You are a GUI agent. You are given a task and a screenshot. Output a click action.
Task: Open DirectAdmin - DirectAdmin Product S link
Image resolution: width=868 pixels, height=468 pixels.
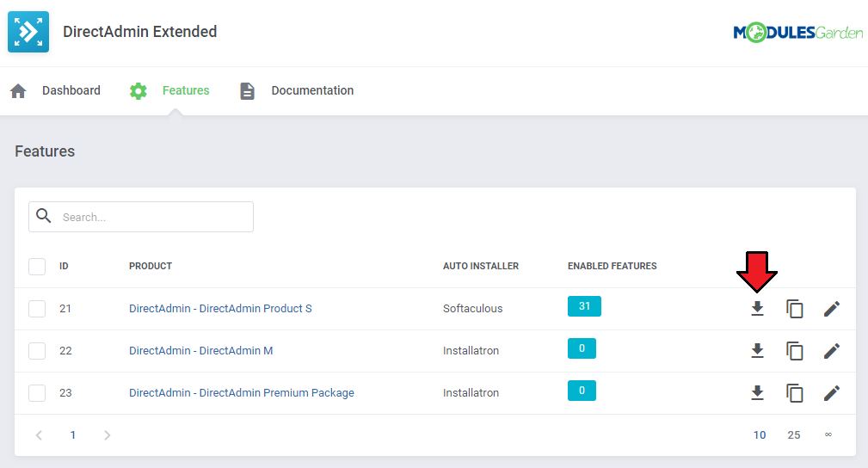click(x=220, y=309)
